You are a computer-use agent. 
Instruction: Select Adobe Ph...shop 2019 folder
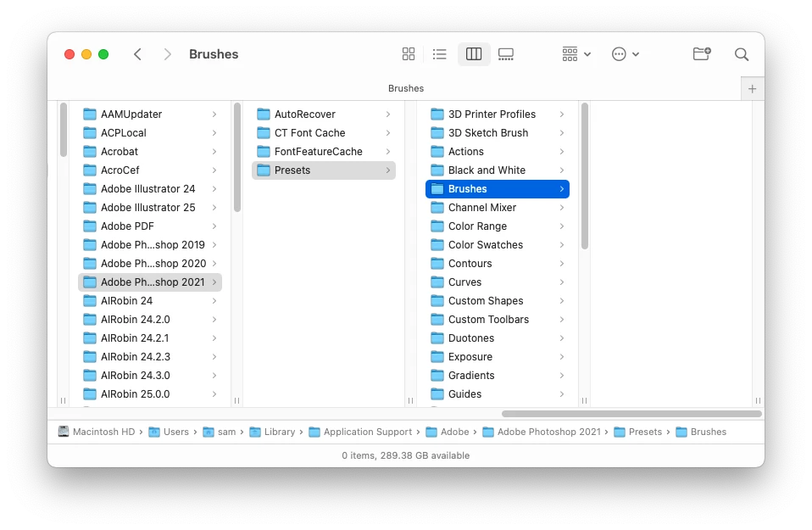pyautogui.click(x=150, y=244)
